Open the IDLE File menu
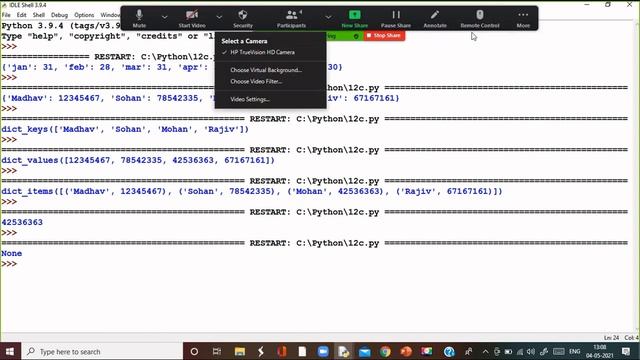640x360 pixels. [6, 15]
